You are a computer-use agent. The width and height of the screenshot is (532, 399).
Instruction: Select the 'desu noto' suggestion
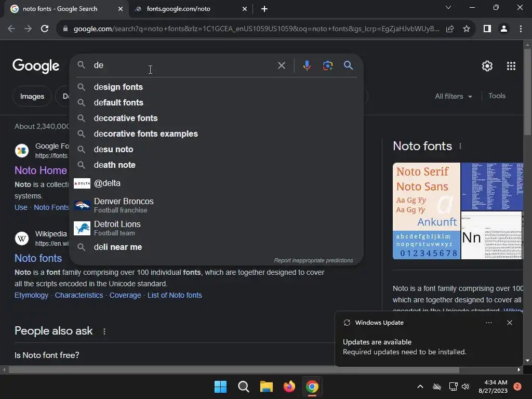(216, 150)
